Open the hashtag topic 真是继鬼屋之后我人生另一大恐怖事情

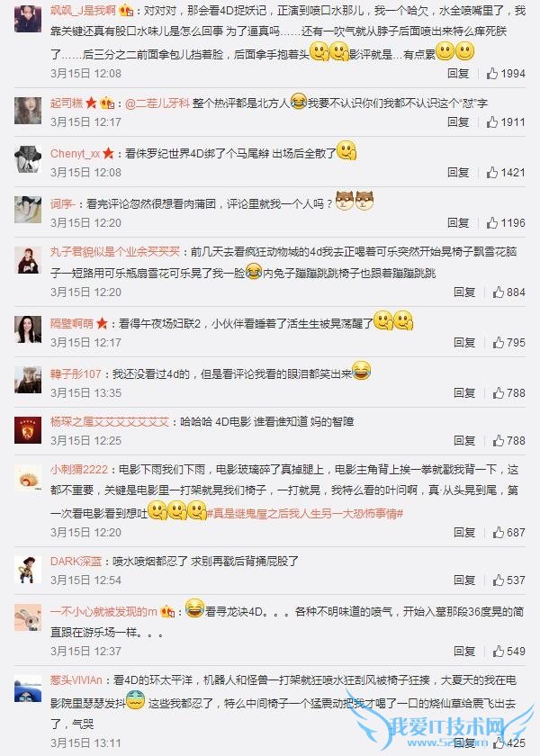[x=305, y=514]
